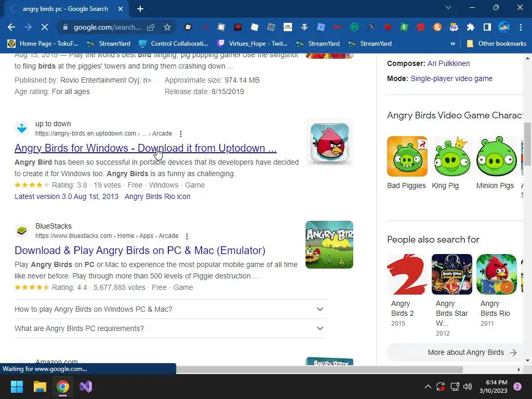
Task: Open the first StreamYard bookmark
Action: 109,44
